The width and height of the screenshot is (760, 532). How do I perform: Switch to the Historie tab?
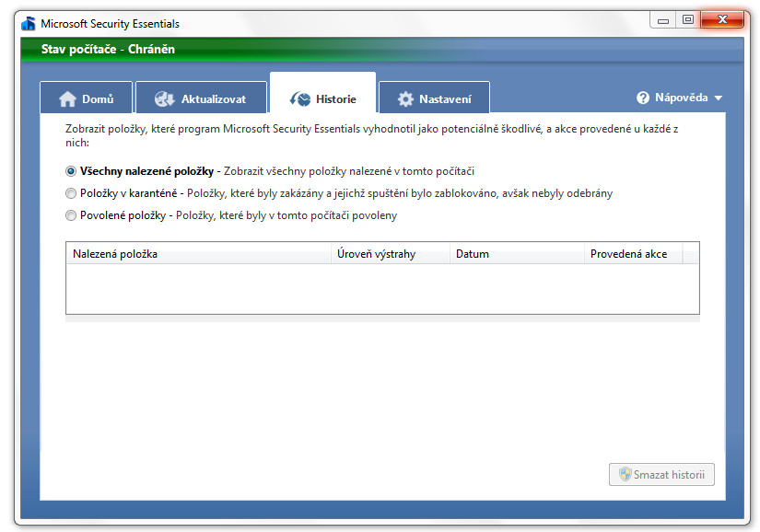(x=322, y=93)
